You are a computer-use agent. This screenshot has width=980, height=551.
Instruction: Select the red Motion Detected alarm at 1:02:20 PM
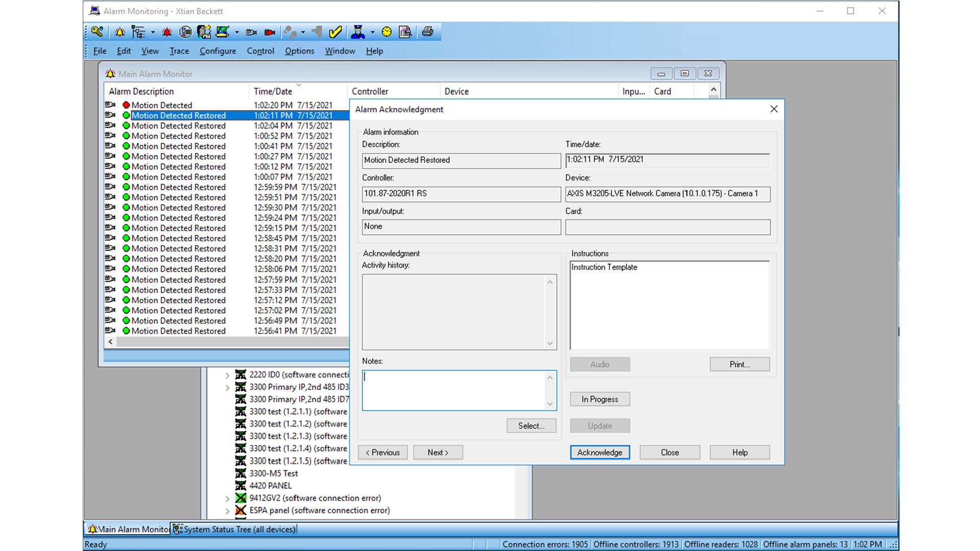(227, 105)
